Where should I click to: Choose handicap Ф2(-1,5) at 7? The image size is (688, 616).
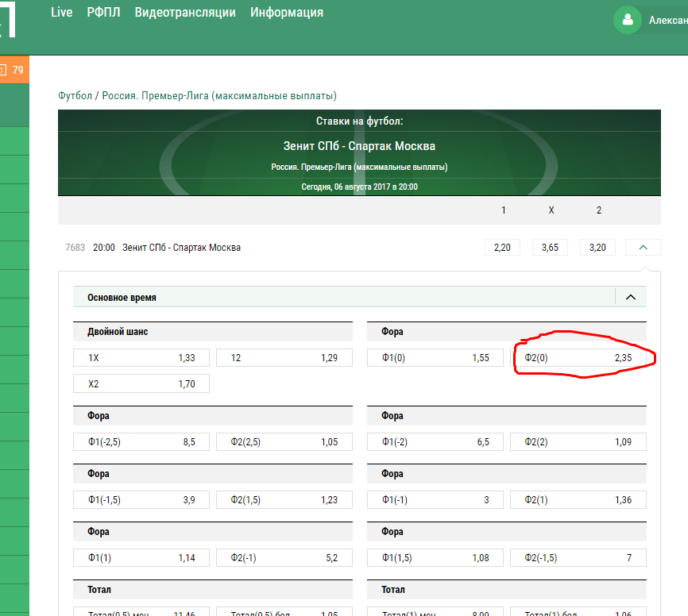point(578,558)
